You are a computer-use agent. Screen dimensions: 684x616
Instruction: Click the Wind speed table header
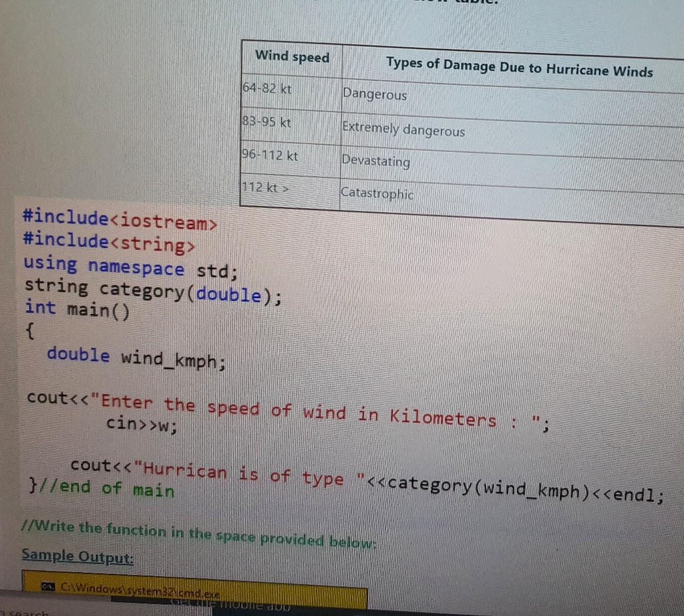293,57
